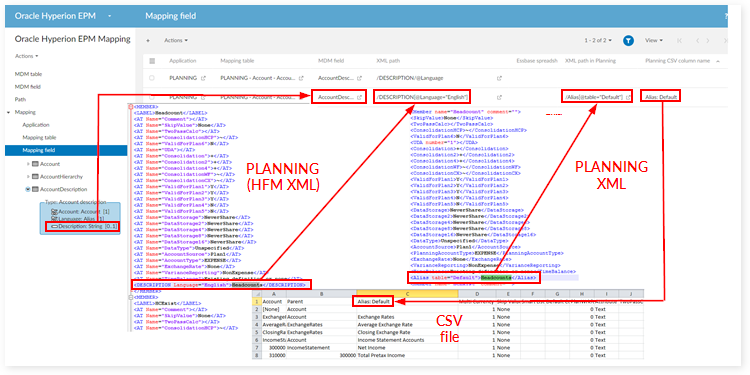Viewport: 750px width, 375px height.
Task: Open the link icon beside first PLANNING application
Action: [203, 77]
